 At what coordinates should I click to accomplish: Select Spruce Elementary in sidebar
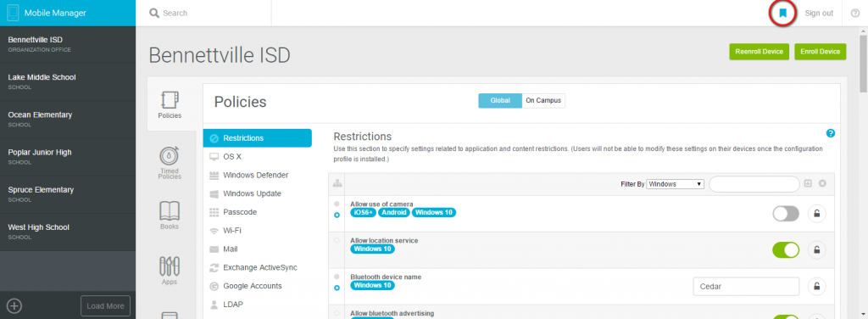(68, 194)
